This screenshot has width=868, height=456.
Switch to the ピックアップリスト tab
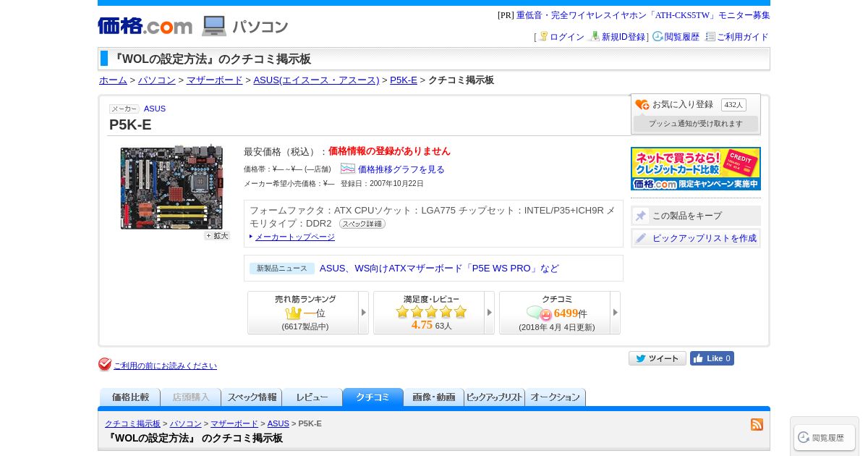click(x=495, y=397)
